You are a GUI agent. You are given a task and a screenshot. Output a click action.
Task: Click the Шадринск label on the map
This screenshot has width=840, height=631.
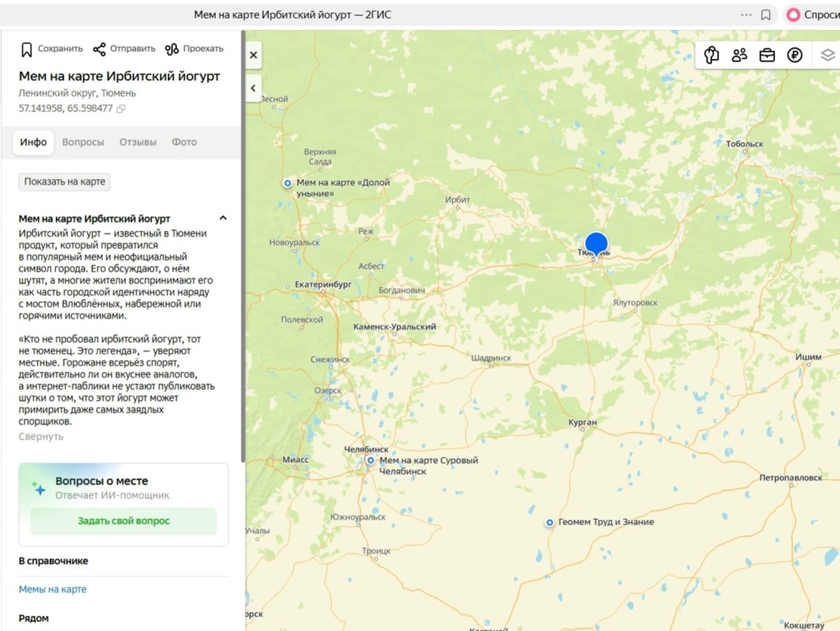[491, 358]
